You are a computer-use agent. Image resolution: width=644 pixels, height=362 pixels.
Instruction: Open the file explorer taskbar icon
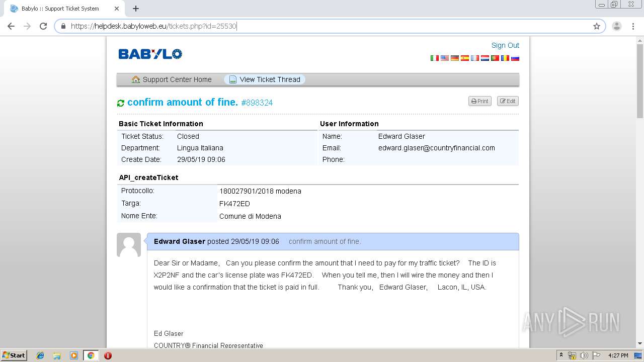point(57,355)
